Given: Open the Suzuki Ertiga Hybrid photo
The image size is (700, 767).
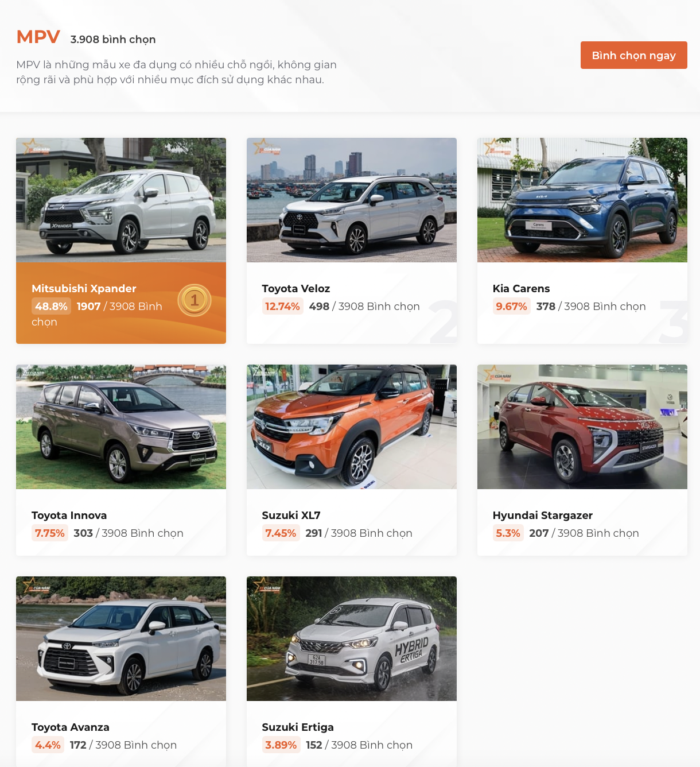Looking at the screenshot, I should tap(352, 638).
